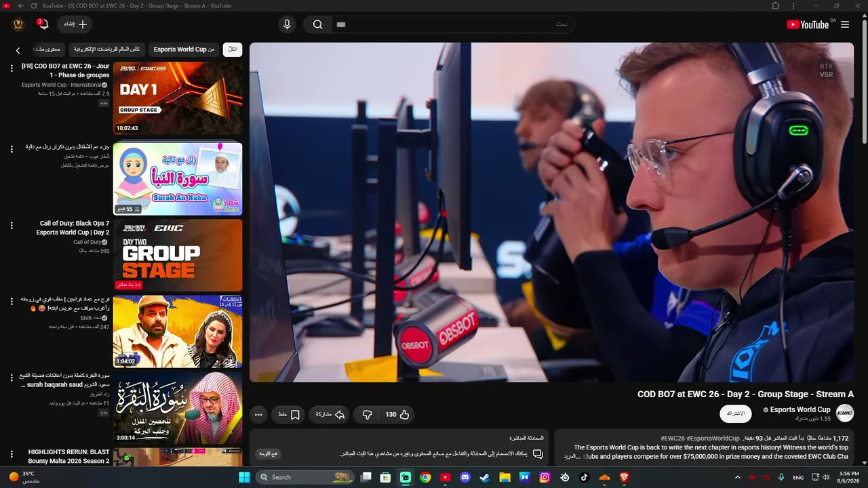Open the notifications bell

coord(43,24)
